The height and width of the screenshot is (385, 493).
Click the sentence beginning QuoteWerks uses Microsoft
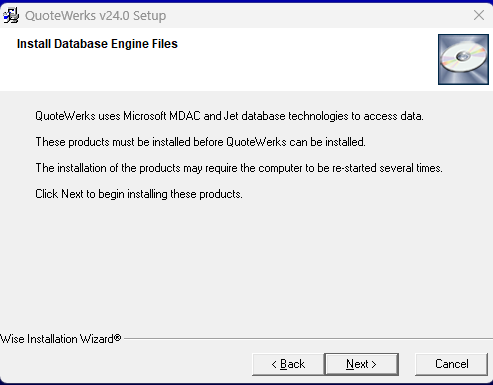[229, 116]
